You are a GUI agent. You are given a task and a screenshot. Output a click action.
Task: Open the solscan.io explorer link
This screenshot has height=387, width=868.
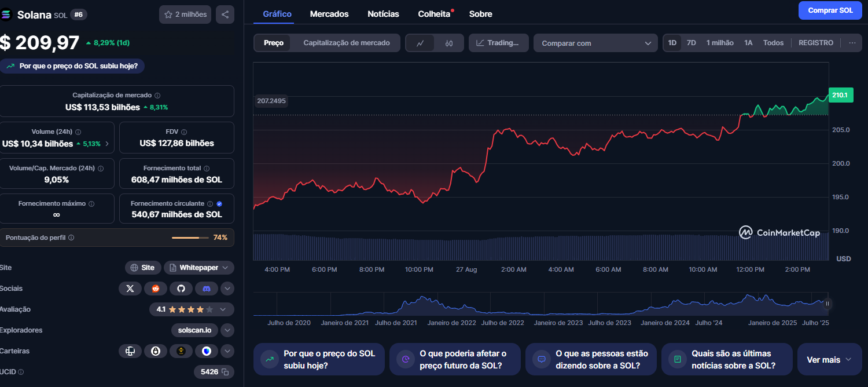click(194, 330)
